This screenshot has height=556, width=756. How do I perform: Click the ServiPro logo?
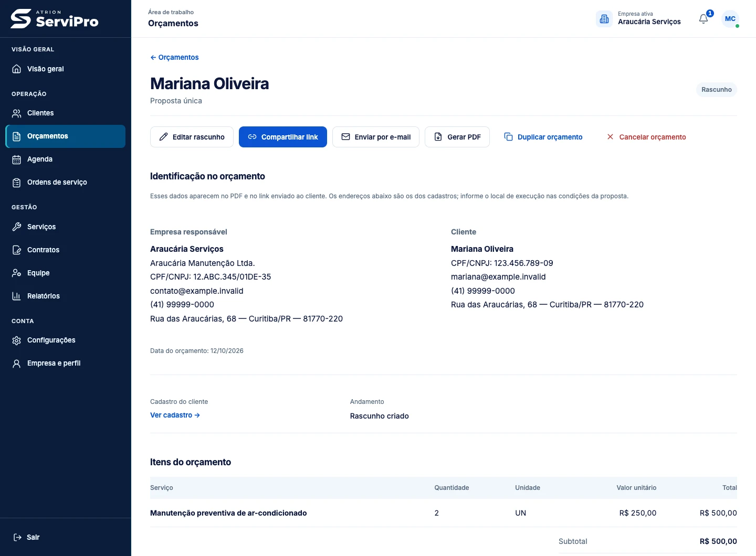(55, 19)
